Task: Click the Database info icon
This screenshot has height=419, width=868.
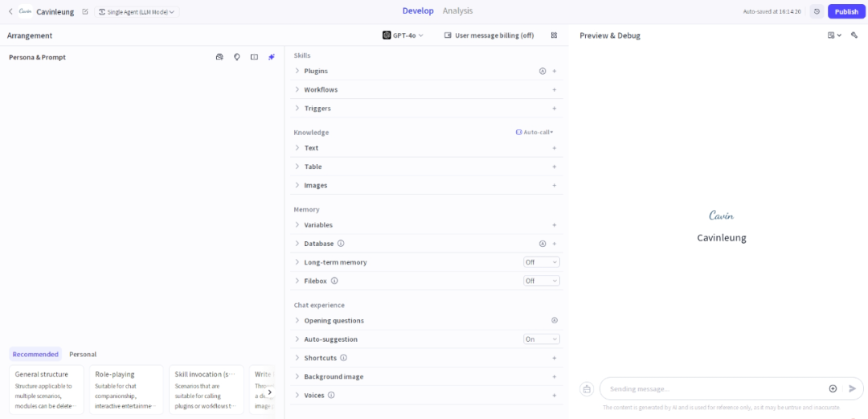Action: 341,244
